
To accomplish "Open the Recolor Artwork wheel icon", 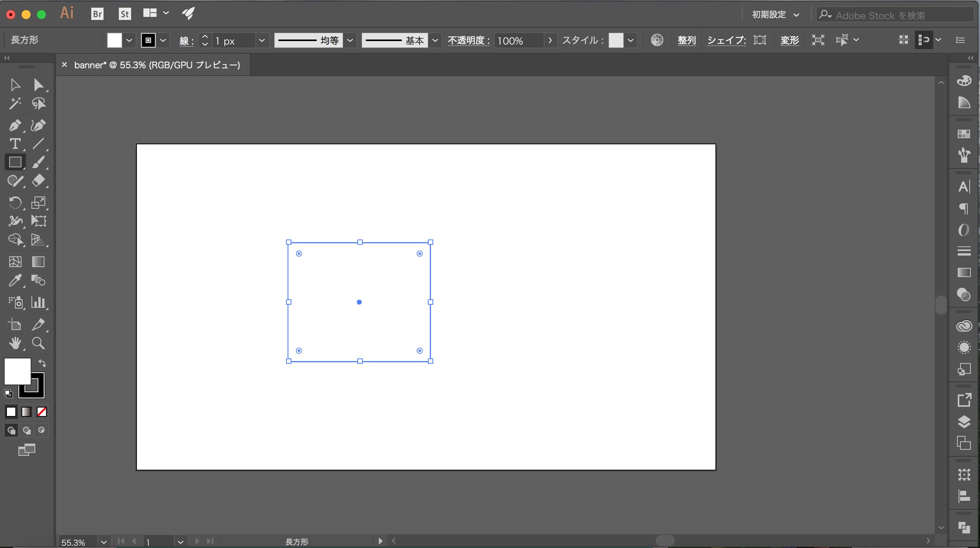I will (657, 40).
